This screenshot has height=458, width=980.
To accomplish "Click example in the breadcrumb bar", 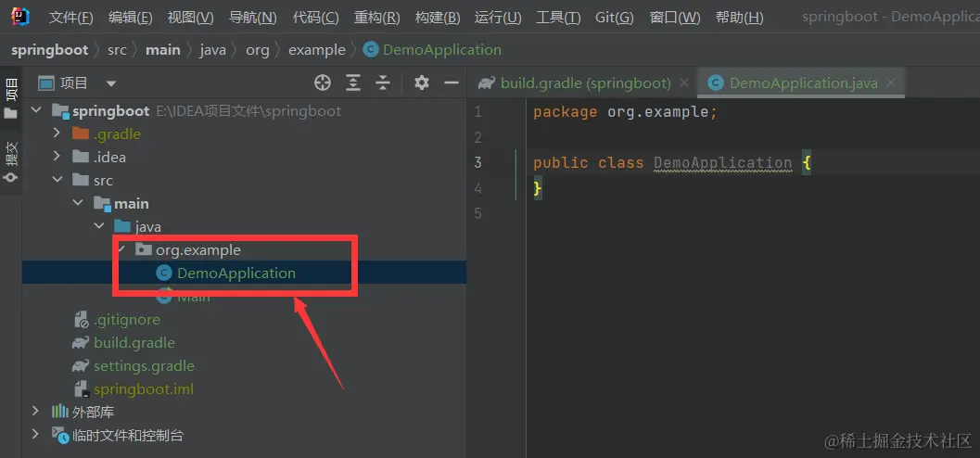I will tap(317, 50).
